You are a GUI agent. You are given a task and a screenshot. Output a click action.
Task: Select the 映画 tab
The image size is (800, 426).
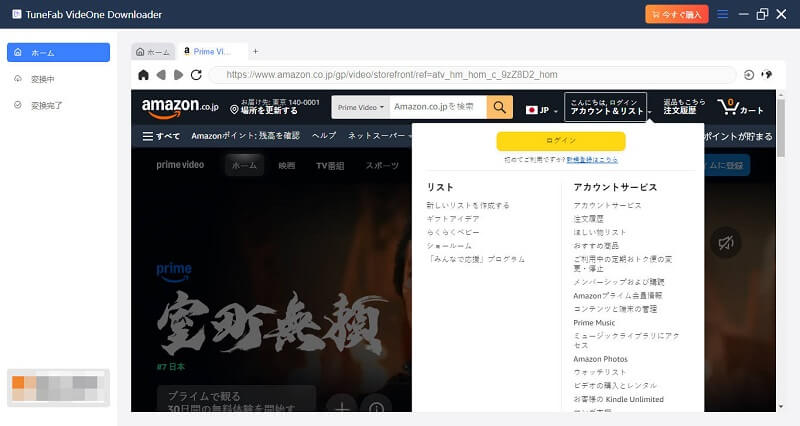pyautogui.click(x=287, y=165)
